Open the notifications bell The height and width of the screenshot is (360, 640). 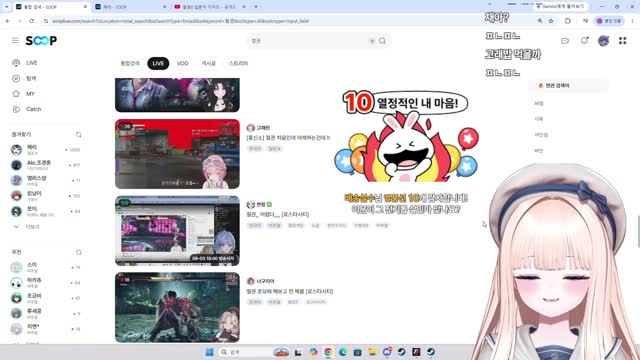click(584, 41)
